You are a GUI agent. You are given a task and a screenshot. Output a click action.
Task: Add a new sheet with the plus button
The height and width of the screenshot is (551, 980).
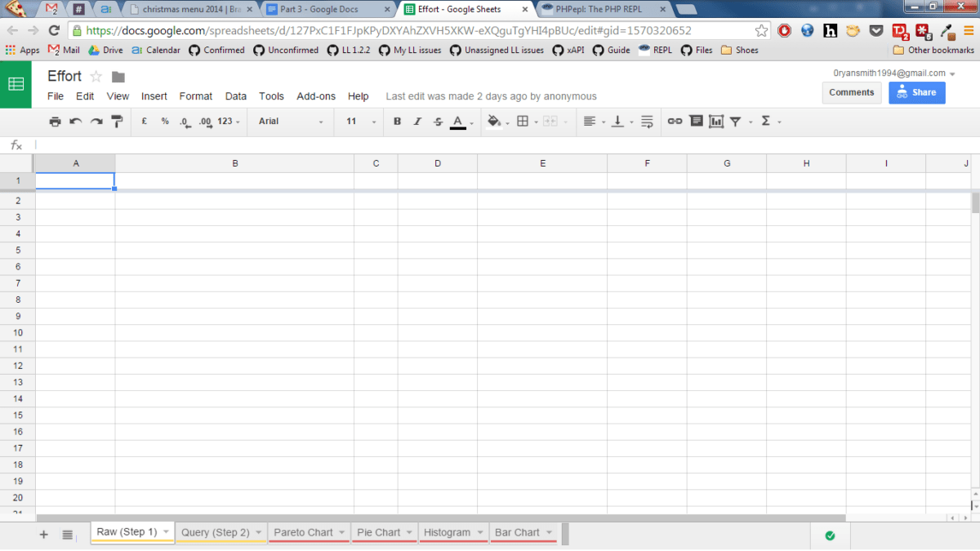pos(43,534)
